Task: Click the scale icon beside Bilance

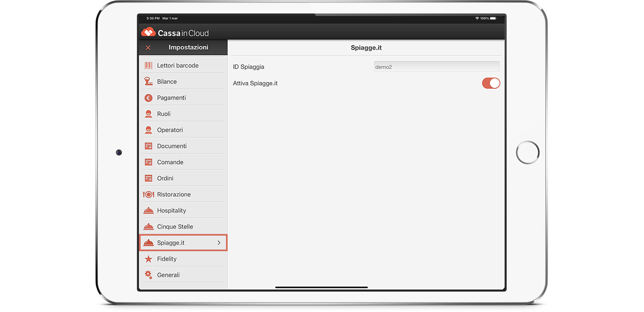Action: (x=149, y=82)
